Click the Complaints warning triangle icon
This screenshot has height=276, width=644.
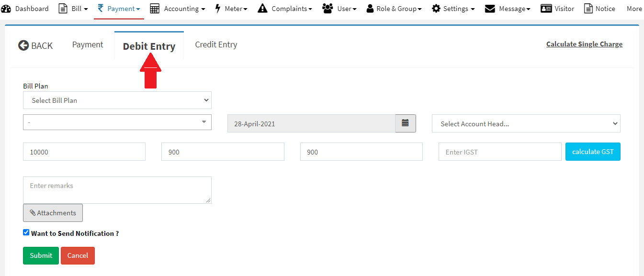(262, 9)
